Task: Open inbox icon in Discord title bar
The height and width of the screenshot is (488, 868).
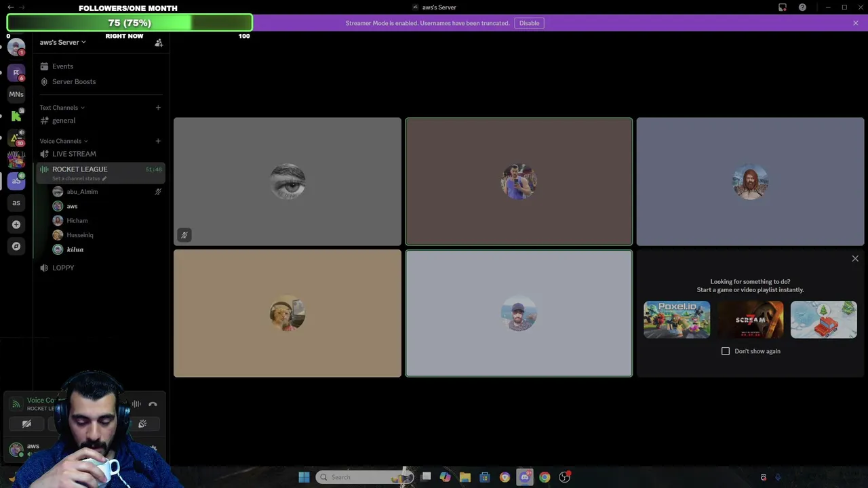Action: click(x=783, y=7)
